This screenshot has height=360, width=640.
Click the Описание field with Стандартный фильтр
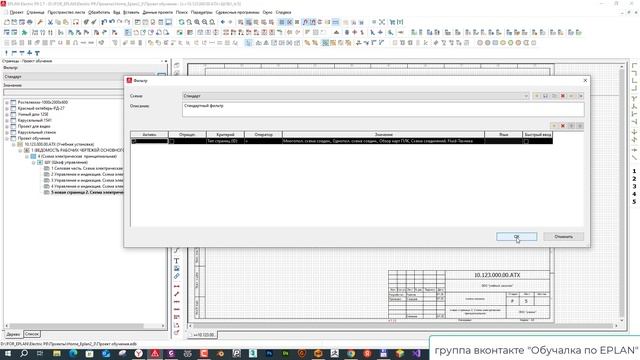pos(383,109)
